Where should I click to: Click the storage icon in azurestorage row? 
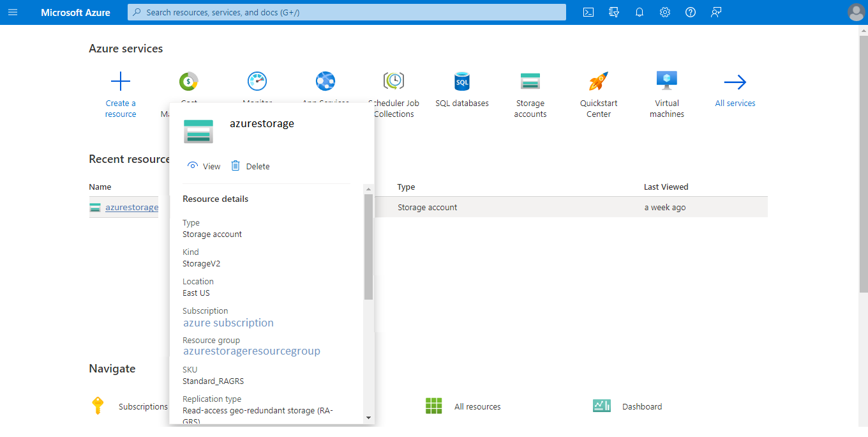(x=95, y=207)
